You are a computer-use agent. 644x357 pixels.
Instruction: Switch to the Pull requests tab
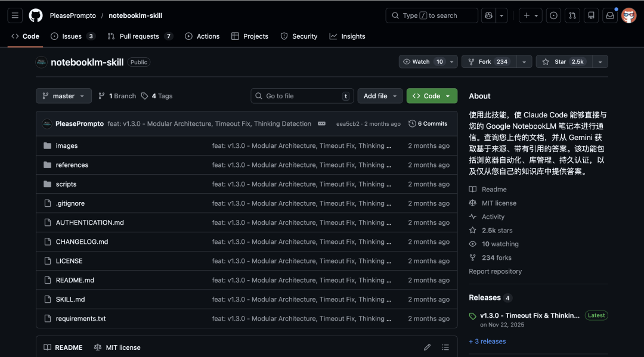140,36
